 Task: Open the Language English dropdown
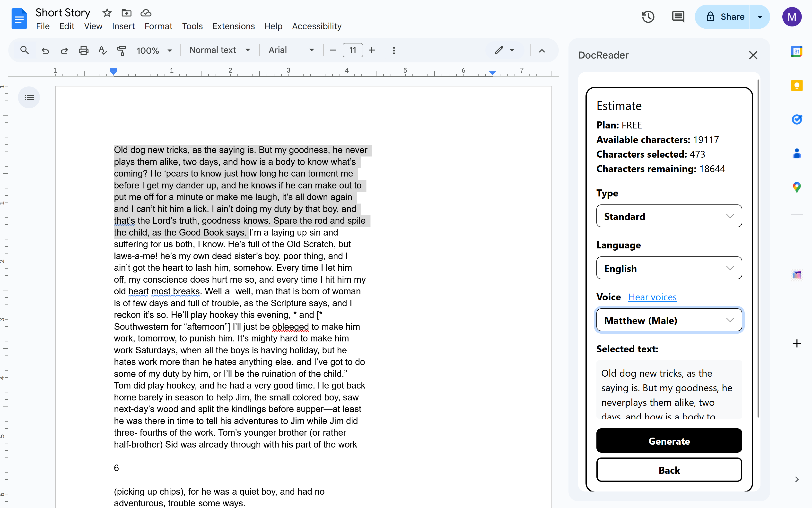(669, 268)
